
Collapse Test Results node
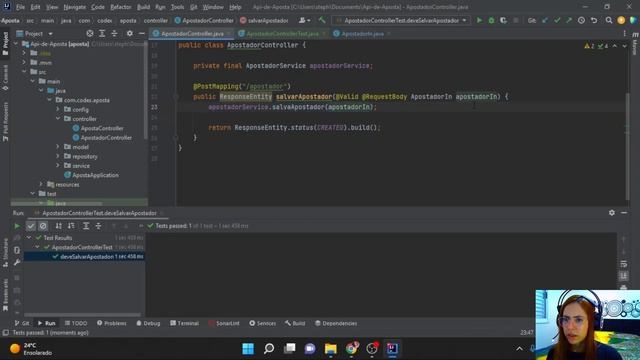[29, 238]
